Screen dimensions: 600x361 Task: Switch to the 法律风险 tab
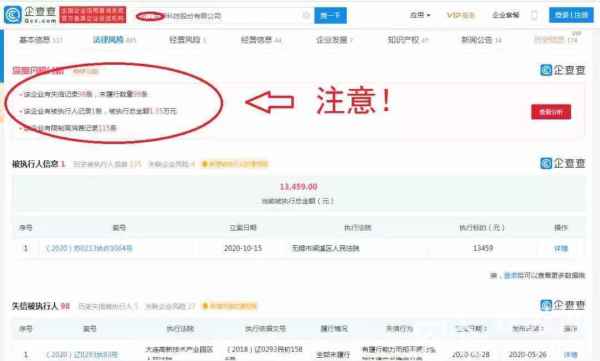click(114, 40)
